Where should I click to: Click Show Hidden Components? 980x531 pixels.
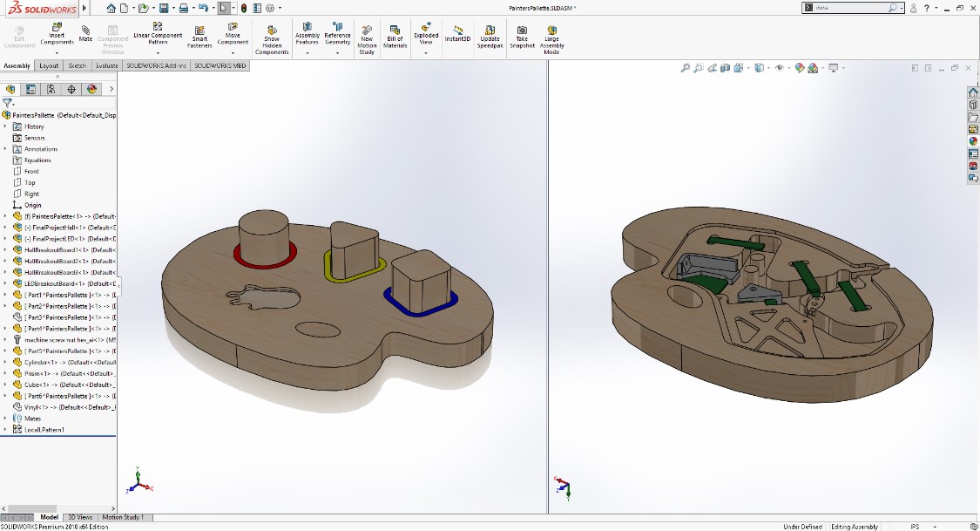[x=272, y=41]
